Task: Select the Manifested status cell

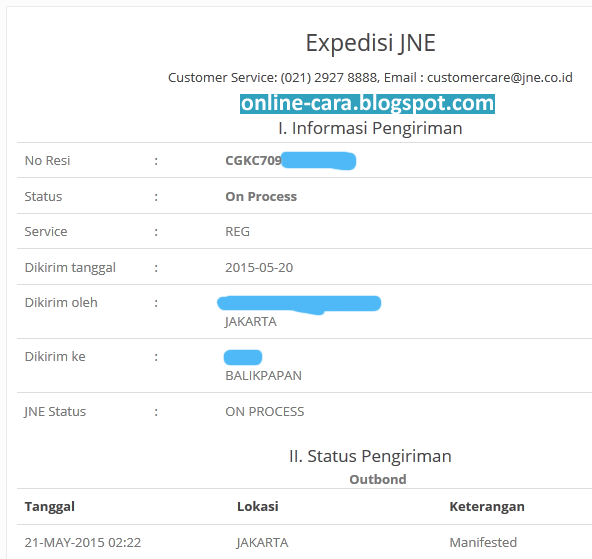Action: (x=483, y=542)
